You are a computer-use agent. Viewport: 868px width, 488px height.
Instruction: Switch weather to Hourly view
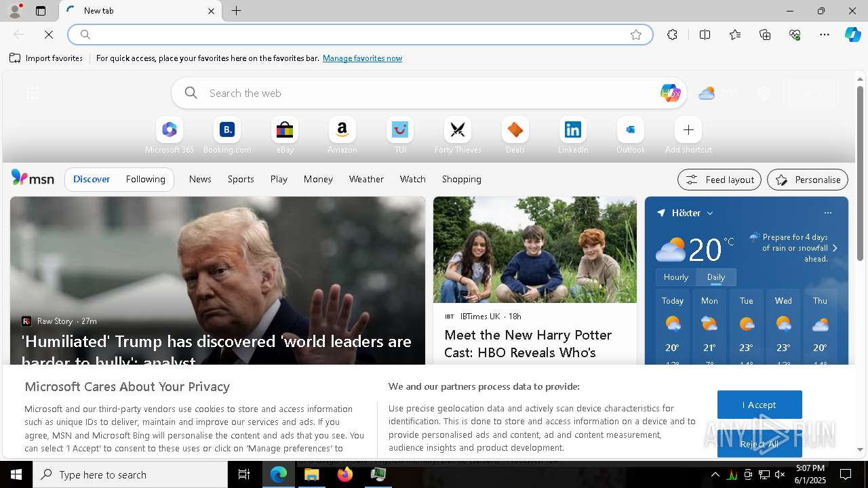click(x=676, y=277)
